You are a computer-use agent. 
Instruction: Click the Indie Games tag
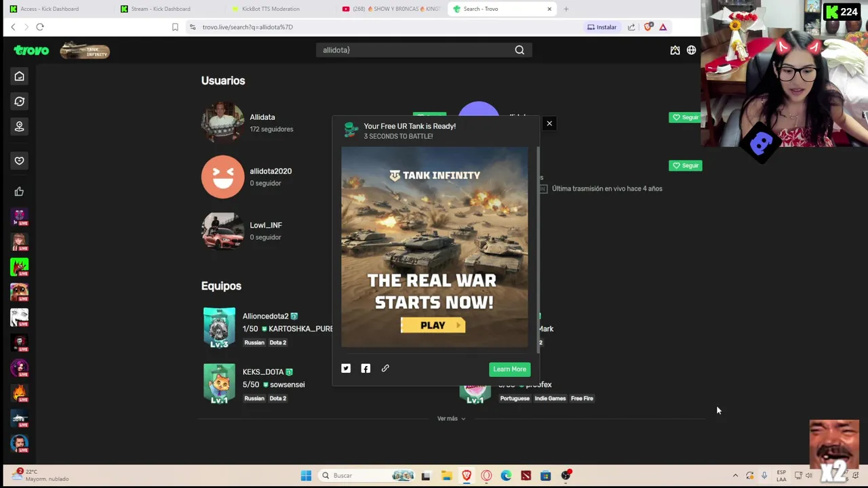(x=550, y=399)
